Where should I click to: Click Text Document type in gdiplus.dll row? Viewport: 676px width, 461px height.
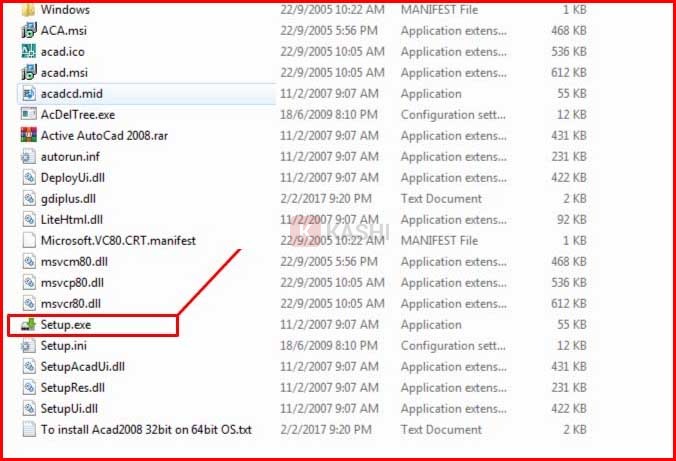point(441,199)
